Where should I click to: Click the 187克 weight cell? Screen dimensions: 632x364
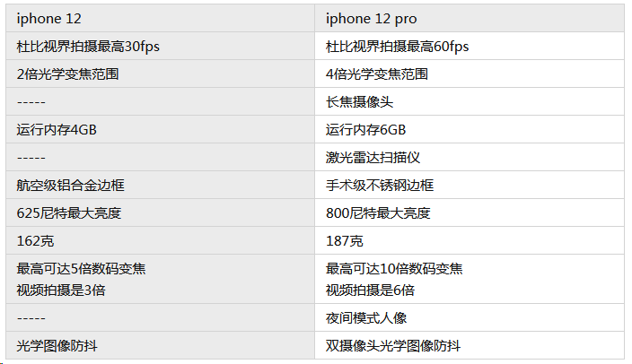(x=470, y=241)
